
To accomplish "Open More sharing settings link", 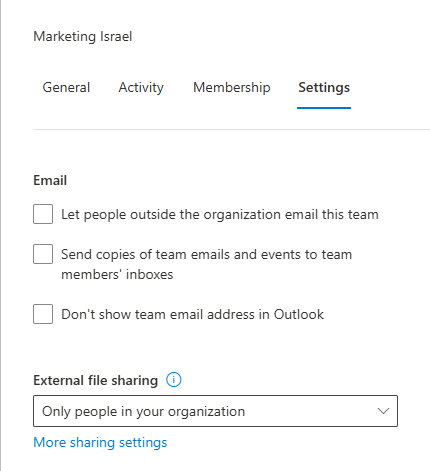I will click(100, 442).
